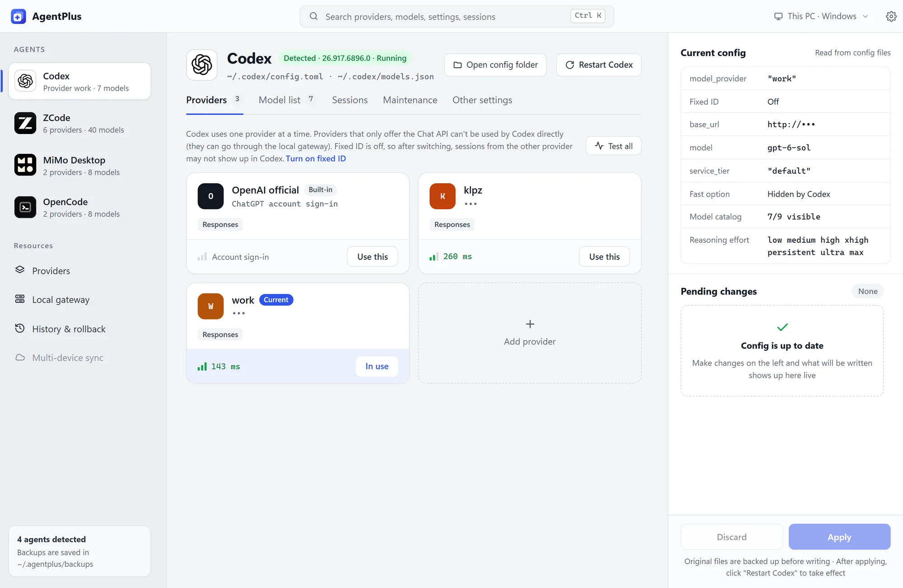Viewport: 903px width, 588px height.
Task: Click Use this on klpz card
Action: tap(605, 257)
